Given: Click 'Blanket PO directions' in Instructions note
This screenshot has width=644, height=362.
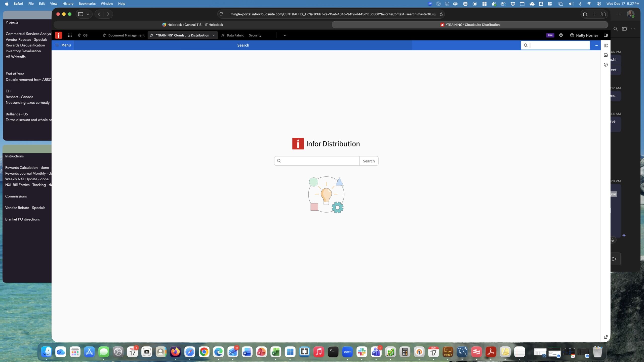Looking at the screenshot, I should pyautogui.click(x=22, y=219).
